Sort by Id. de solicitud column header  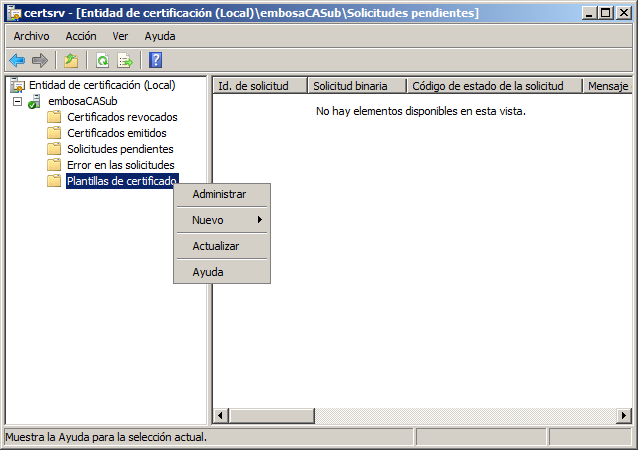click(259, 86)
